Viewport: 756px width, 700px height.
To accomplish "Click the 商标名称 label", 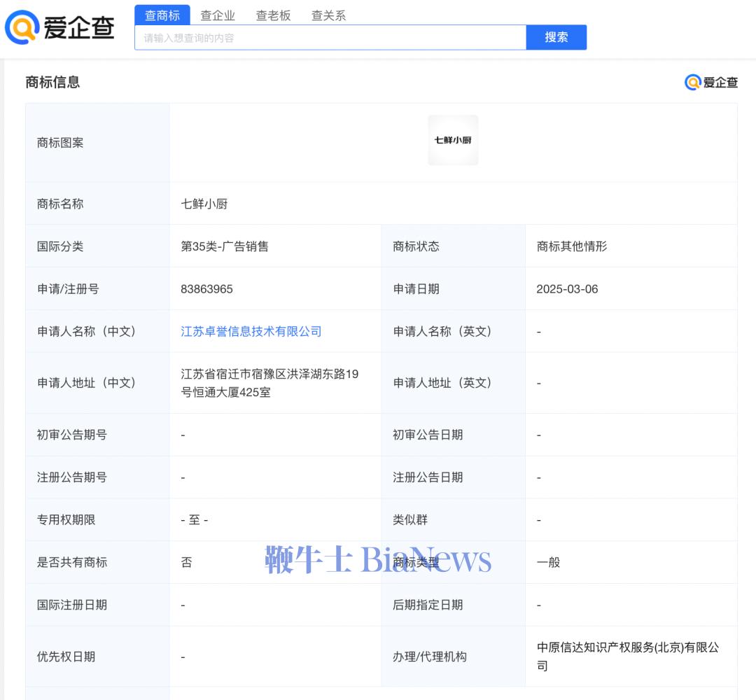I will point(60,204).
